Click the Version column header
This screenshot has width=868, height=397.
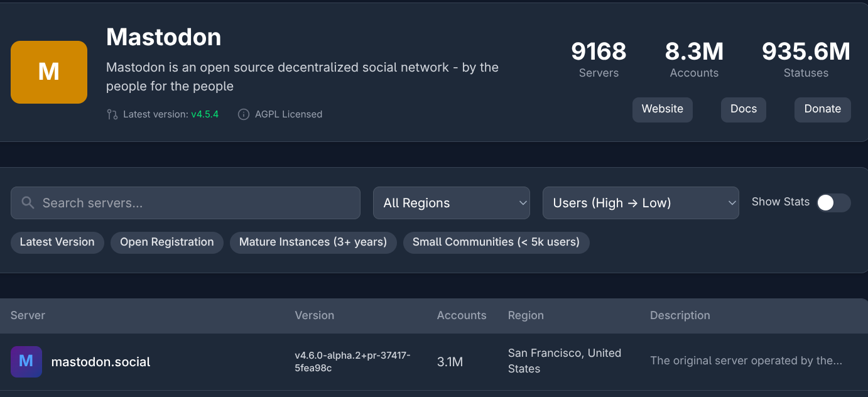[x=314, y=315]
